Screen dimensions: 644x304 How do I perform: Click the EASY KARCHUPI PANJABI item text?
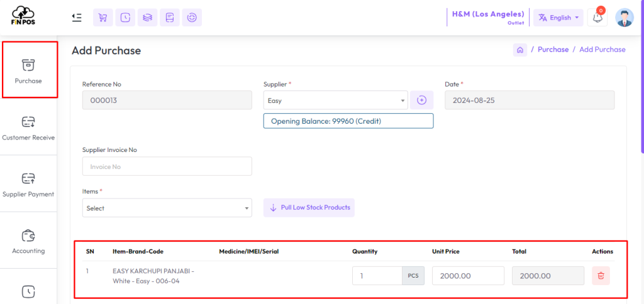point(153,276)
